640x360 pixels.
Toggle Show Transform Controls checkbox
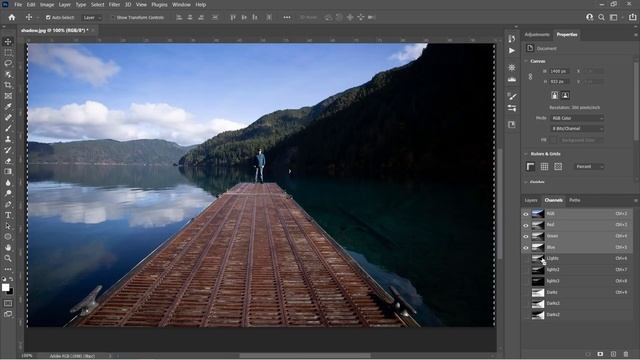[113, 18]
